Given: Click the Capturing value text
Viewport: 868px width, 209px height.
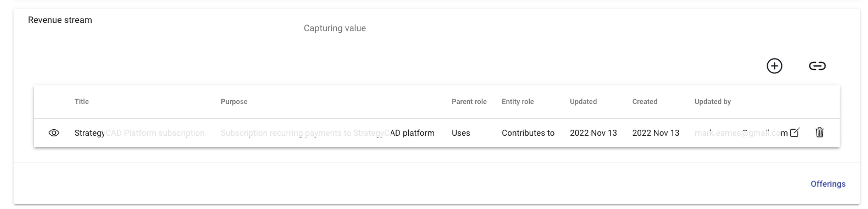Looking at the screenshot, I should [335, 28].
